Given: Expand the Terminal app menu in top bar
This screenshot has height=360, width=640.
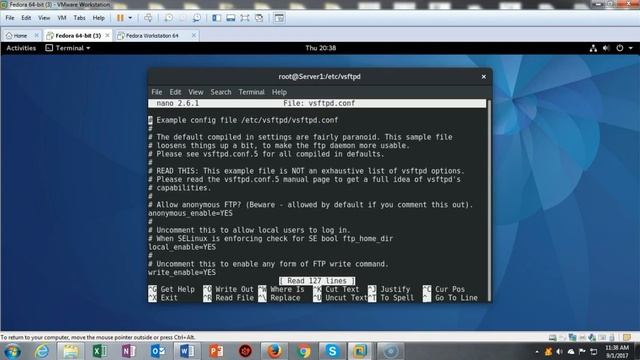Looking at the screenshot, I should click(x=68, y=48).
